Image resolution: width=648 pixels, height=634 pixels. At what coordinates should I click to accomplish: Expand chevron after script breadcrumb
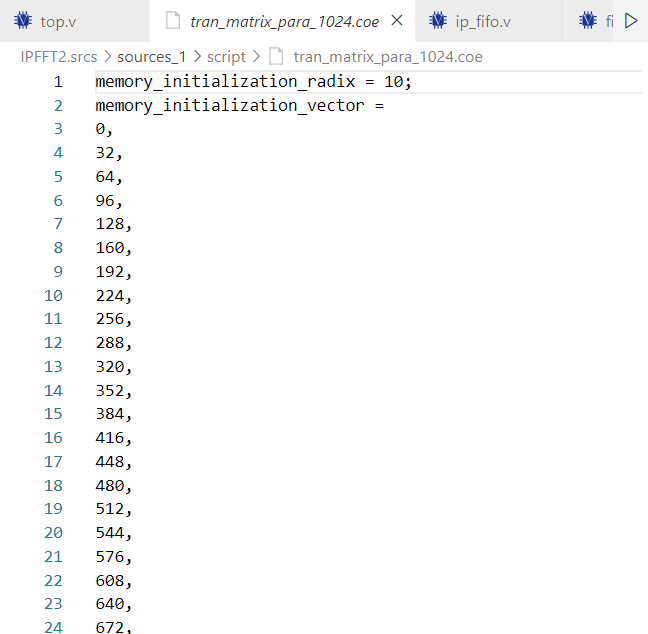257,57
